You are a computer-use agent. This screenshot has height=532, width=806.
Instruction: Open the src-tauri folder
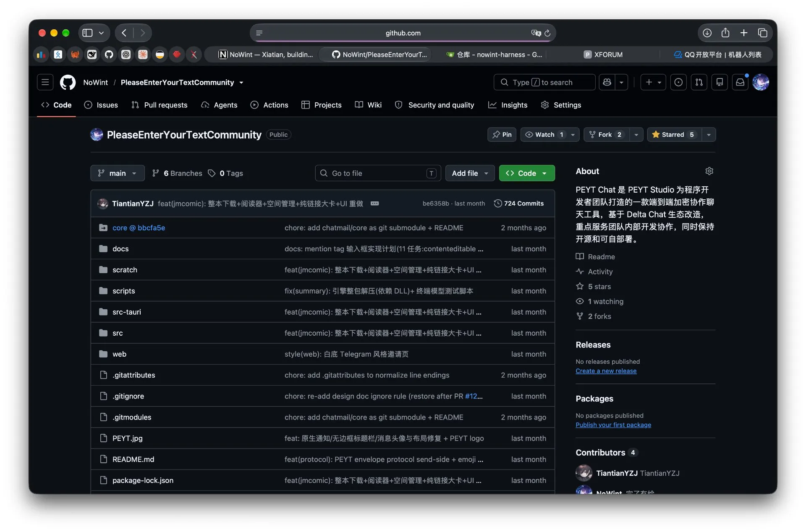coord(127,312)
